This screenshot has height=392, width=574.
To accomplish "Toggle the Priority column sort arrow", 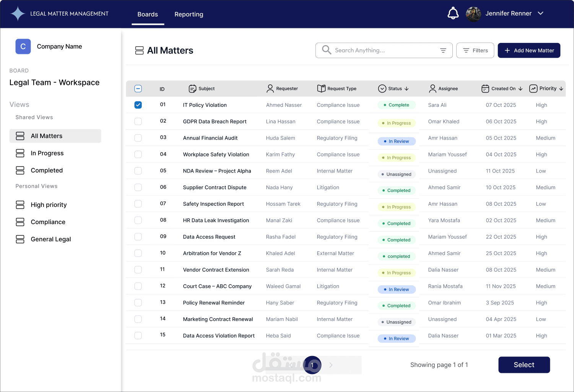I will tap(561, 88).
